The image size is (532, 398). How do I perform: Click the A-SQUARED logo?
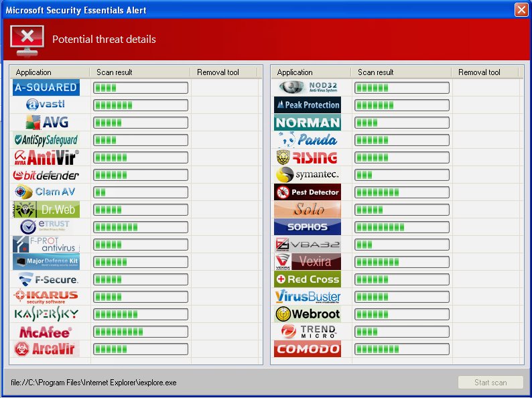point(46,88)
